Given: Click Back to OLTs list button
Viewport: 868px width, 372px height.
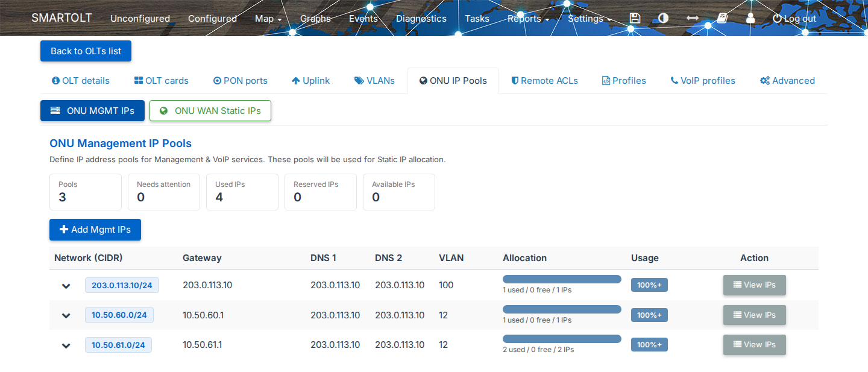Looking at the screenshot, I should click(x=86, y=51).
